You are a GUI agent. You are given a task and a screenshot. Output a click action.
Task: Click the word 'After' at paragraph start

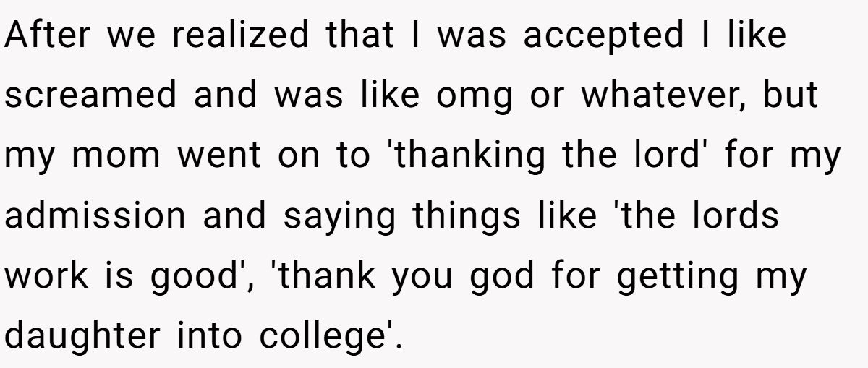coord(49,35)
